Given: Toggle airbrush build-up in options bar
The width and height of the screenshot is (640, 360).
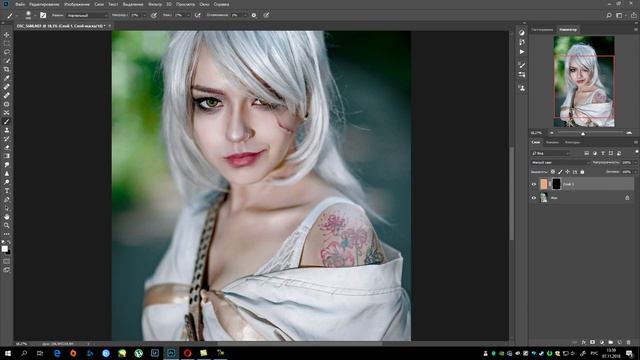Looking at the screenshot, I should (x=197, y=15).
